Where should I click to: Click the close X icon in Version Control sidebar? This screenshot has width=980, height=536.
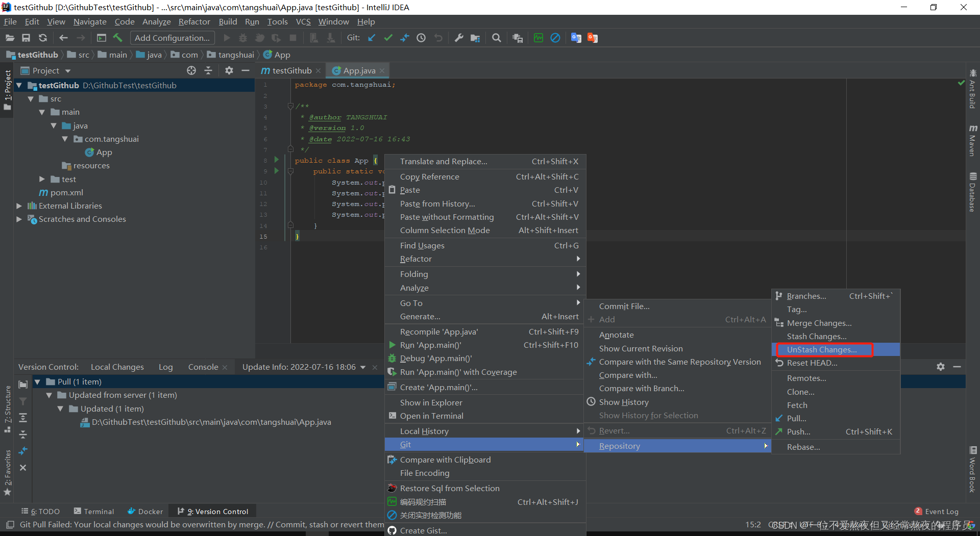coord(23,468)
